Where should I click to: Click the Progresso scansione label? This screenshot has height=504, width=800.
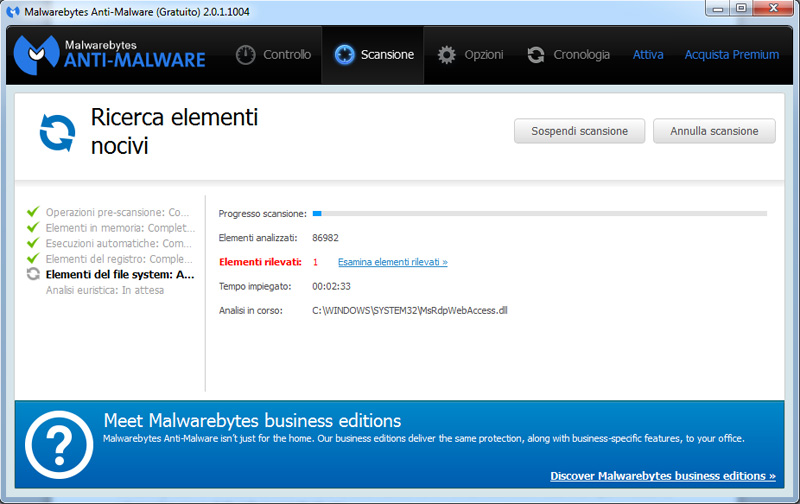(263, 214)
